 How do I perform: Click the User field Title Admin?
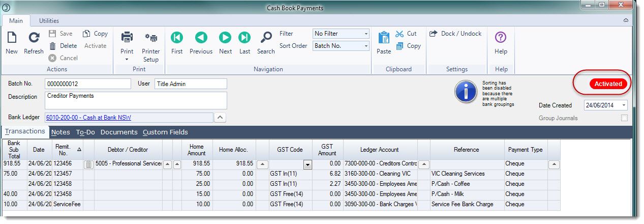(x=191, y=83)
